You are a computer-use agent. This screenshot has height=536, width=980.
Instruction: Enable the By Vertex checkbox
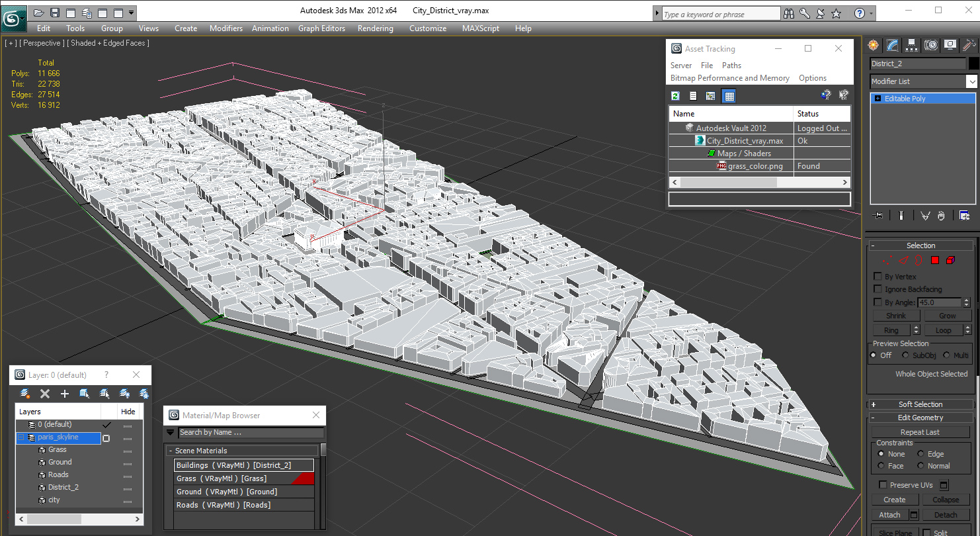[x=878, y=277]
